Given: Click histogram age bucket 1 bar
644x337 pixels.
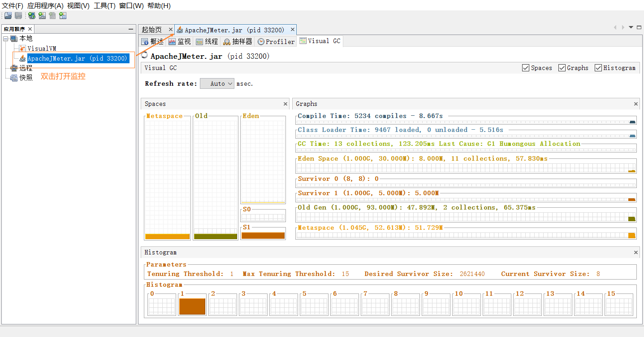Looking at the screenshot, I should [x=192, y=306].
